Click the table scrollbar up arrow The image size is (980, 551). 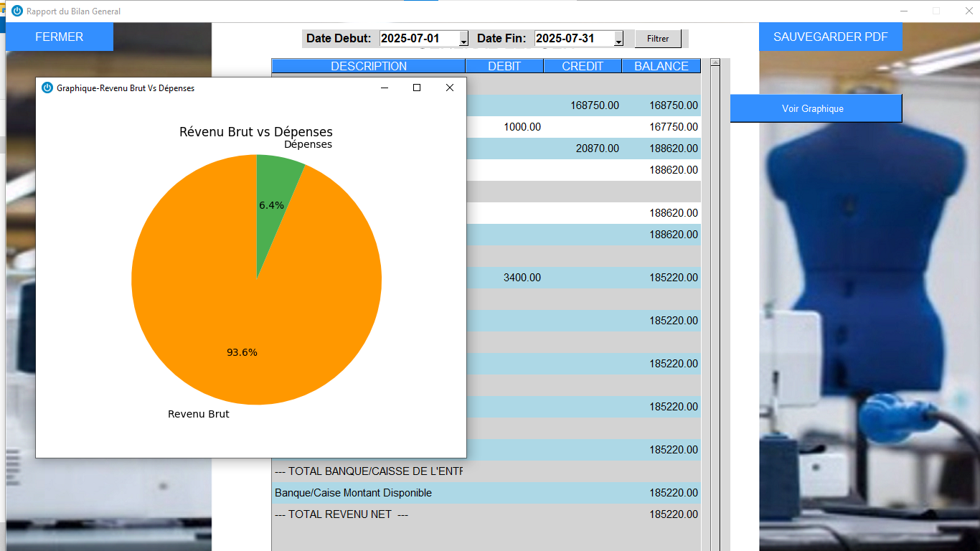pos(715,63)
